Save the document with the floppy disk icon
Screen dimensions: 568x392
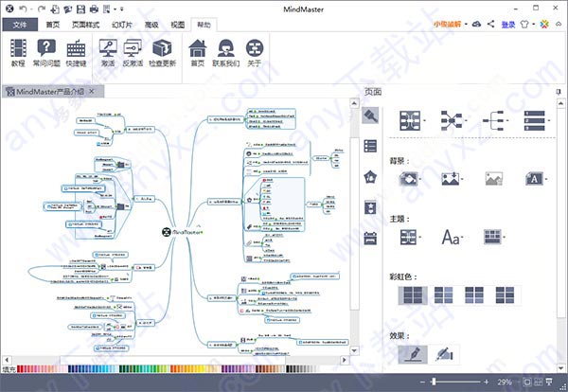(x=80, y=9)
